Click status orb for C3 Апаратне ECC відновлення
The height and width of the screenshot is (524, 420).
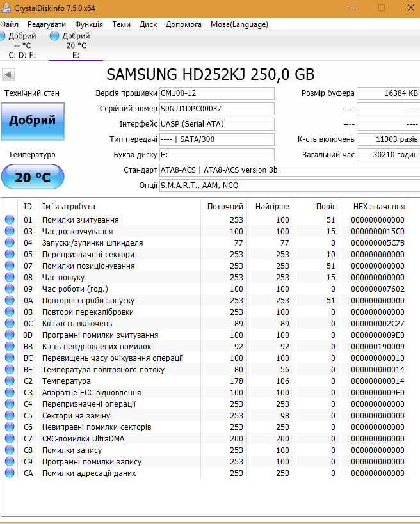click(x=10, y=392)
